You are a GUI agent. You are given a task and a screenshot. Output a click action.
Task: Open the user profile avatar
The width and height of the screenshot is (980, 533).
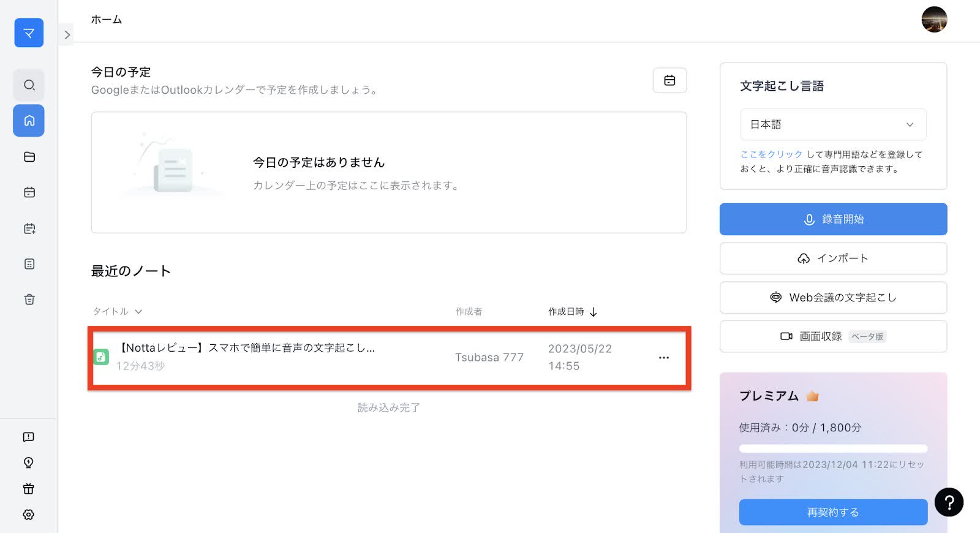pos(934,20)
